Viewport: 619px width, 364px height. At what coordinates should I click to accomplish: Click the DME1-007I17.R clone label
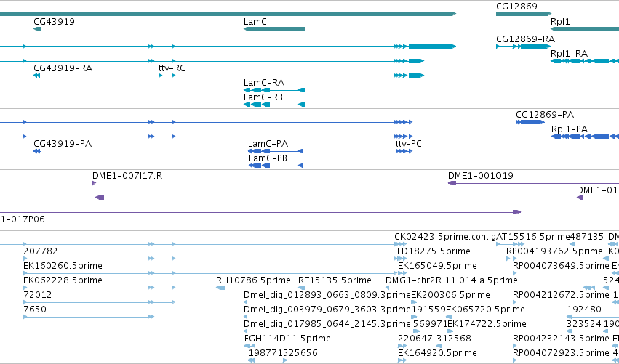click(x=127, y=176)
